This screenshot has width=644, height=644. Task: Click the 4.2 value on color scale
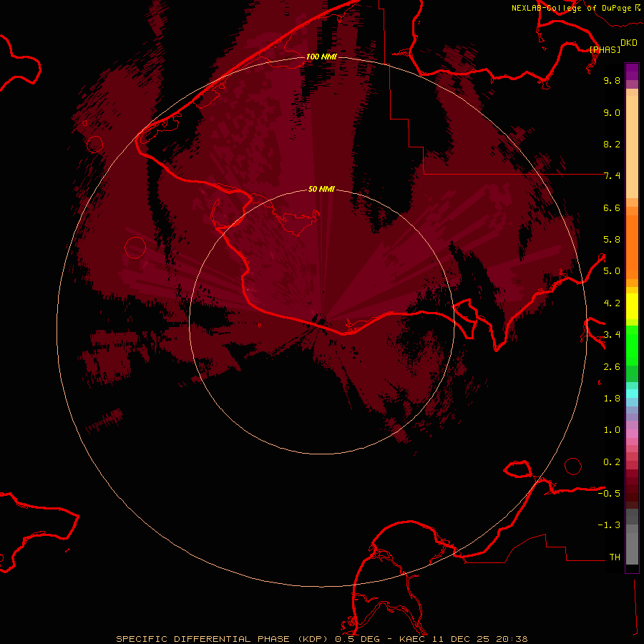612,303
